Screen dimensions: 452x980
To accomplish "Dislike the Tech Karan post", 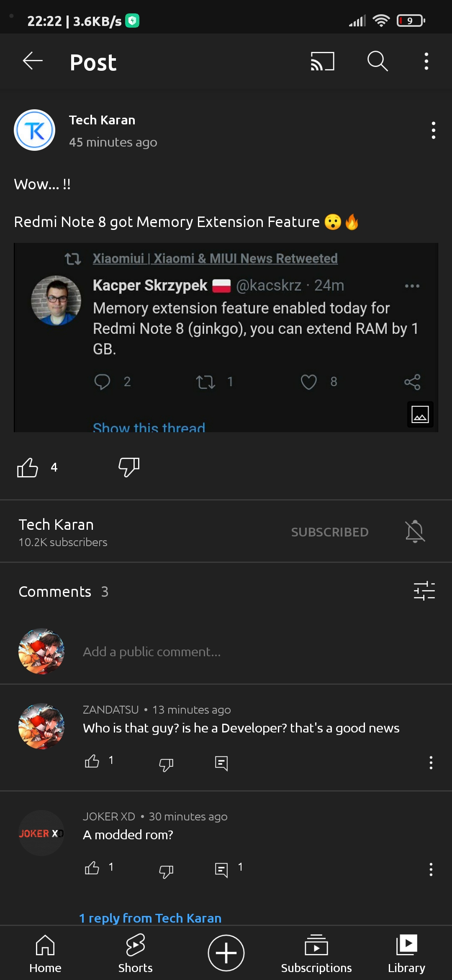I will (x=129, y=467).
